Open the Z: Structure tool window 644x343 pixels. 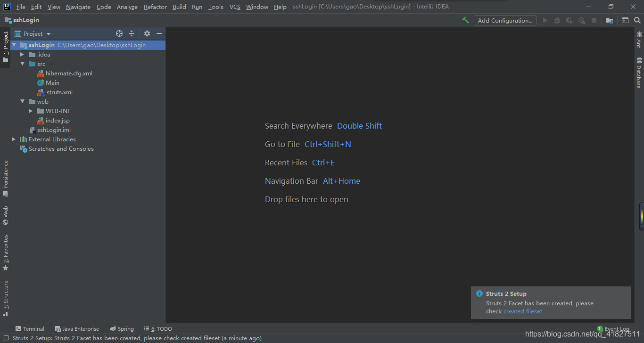coord(5,299)
